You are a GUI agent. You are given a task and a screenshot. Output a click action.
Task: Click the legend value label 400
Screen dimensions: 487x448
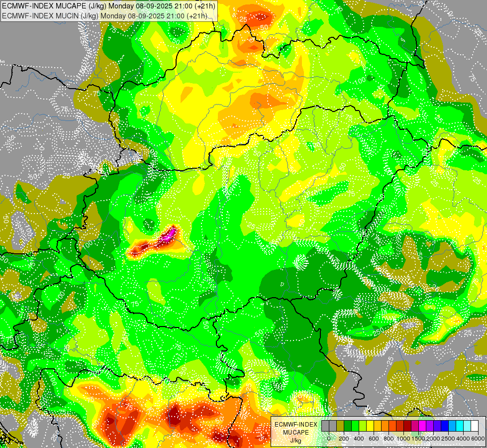click(359, 439)
